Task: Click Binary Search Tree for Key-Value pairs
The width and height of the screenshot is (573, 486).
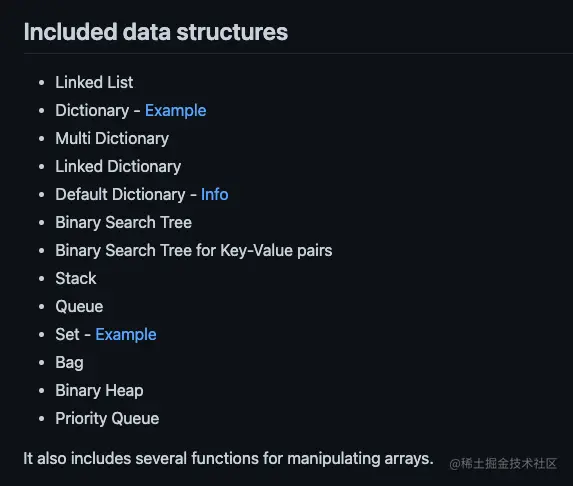Action: tap(194, 251)
